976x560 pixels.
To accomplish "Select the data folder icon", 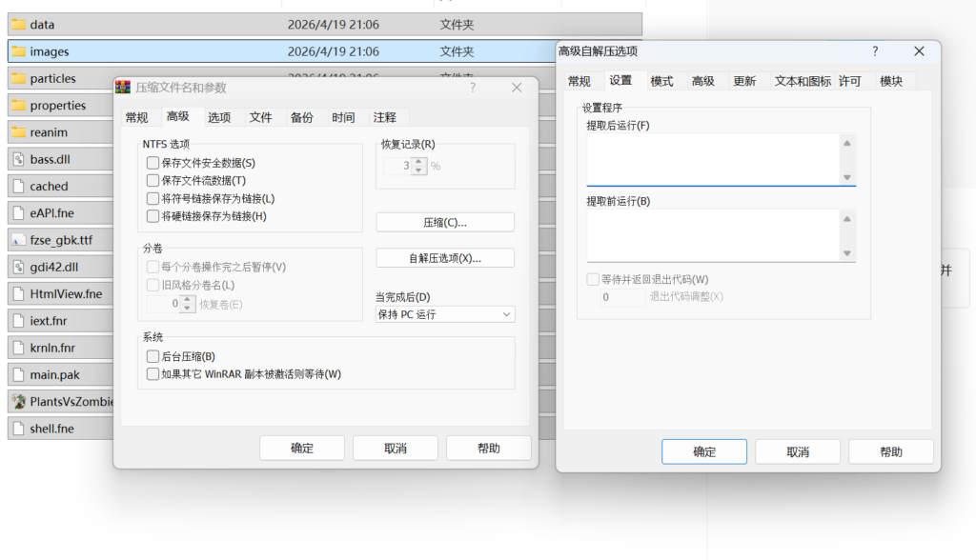I will (18, 25).
